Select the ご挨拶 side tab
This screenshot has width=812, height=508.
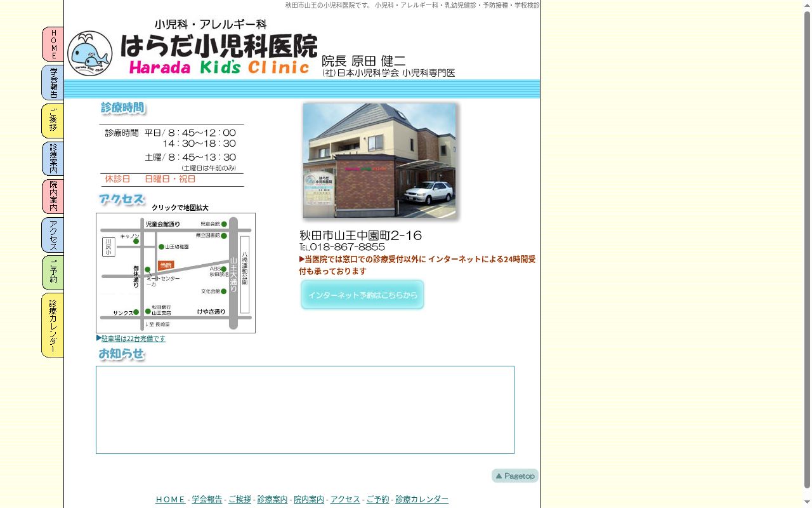coord(53,121)
